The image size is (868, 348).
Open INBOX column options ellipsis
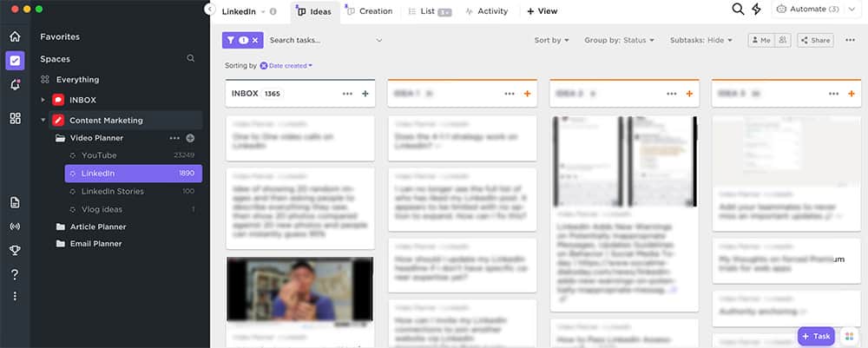coord(348,94)
